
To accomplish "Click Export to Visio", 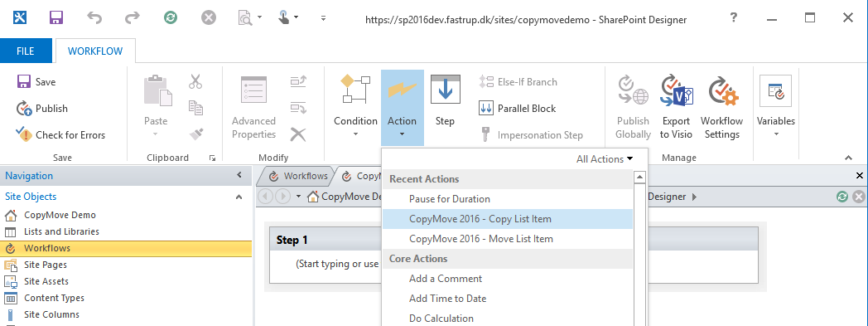I will pos(676,107).
